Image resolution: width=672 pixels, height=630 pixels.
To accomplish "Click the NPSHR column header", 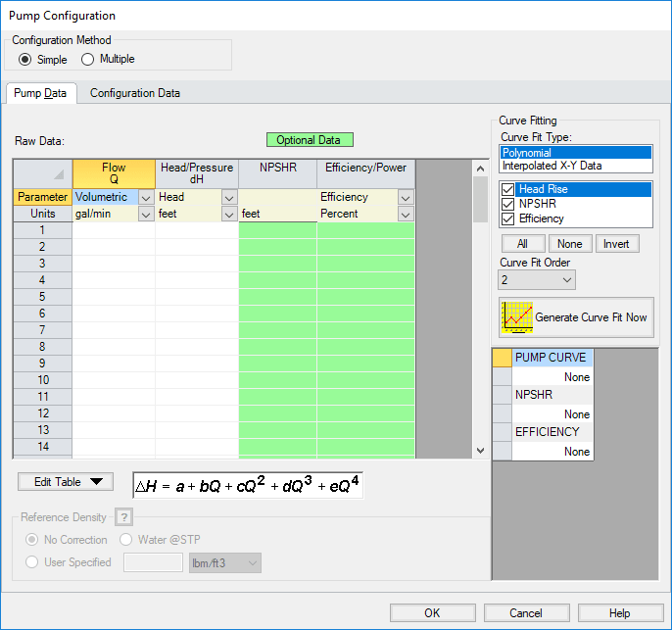I will pyautogui.click(x=278, y=173).
